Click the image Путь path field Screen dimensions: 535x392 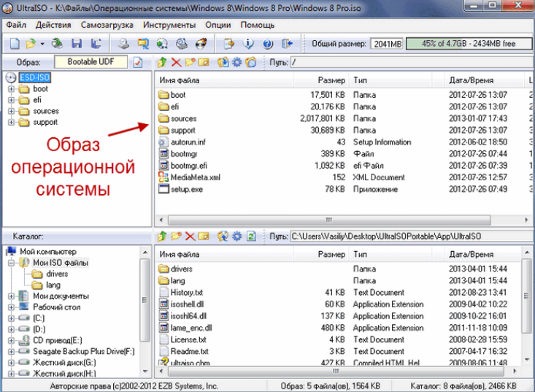(x=412, y=63)
